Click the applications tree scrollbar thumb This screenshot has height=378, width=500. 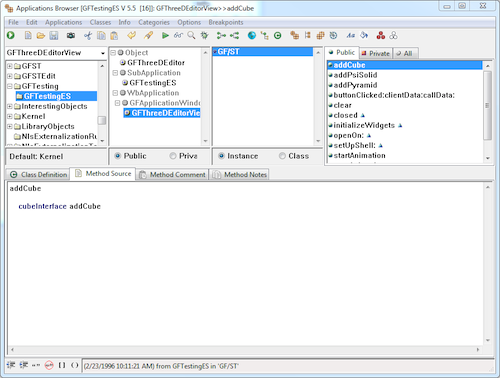[102, 120]
